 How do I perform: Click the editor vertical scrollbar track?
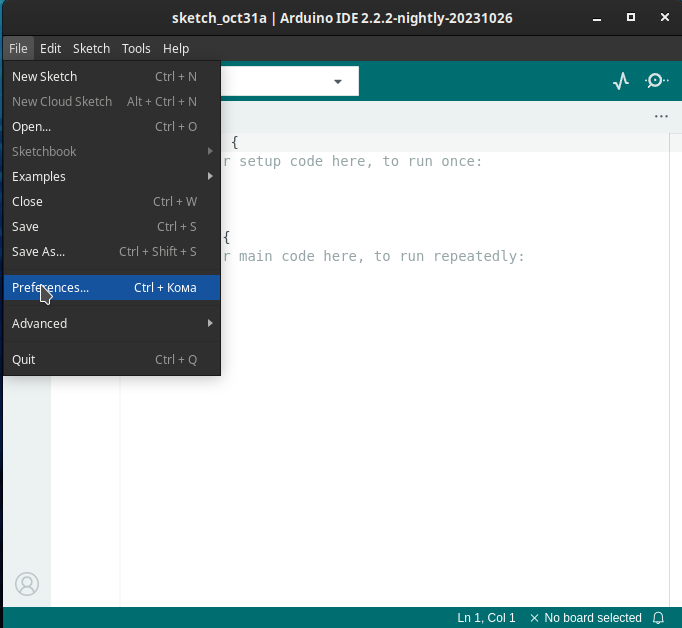coord(675,370)
